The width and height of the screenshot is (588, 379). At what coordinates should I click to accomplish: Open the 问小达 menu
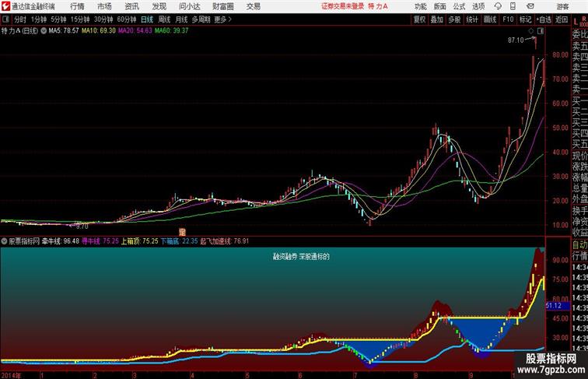click(x=189, y=6)
